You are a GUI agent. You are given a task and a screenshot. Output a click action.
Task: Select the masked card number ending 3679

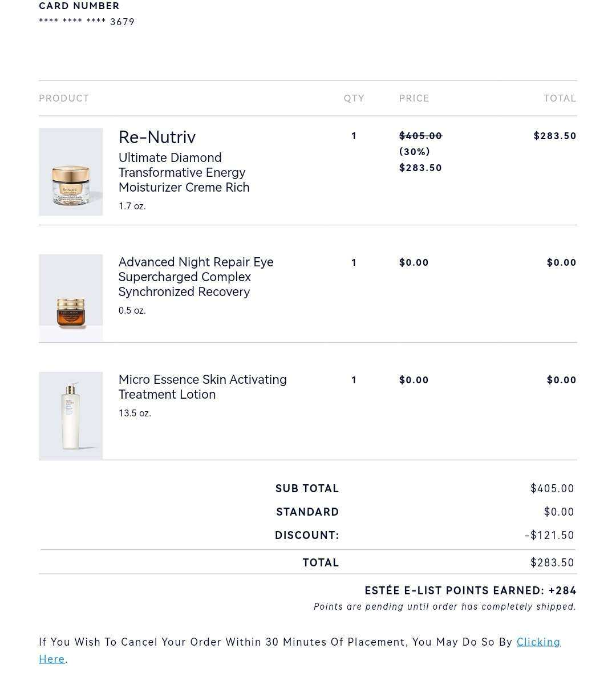click(87, 22)
